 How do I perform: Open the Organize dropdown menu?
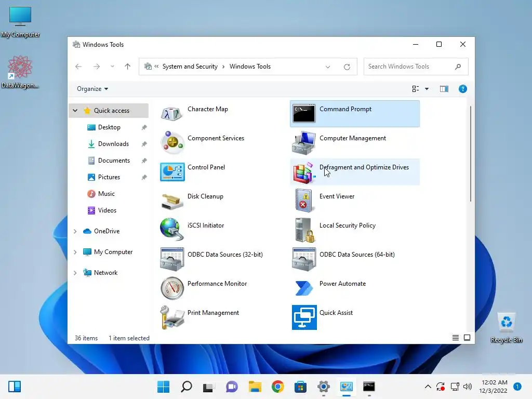pyautogui.click(x=92, y=89)
